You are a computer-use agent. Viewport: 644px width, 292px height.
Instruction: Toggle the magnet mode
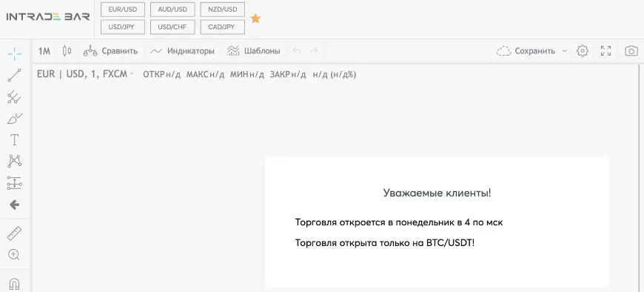click(14, 284)
